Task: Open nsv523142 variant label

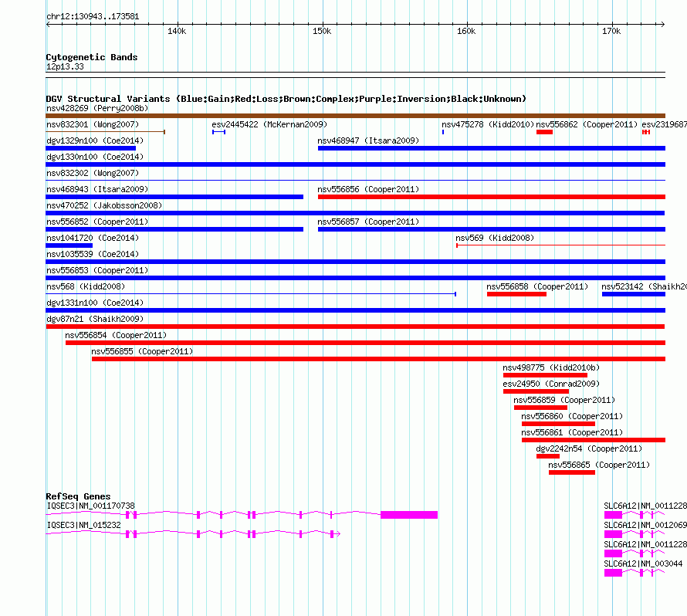Action: click(644, 286)
